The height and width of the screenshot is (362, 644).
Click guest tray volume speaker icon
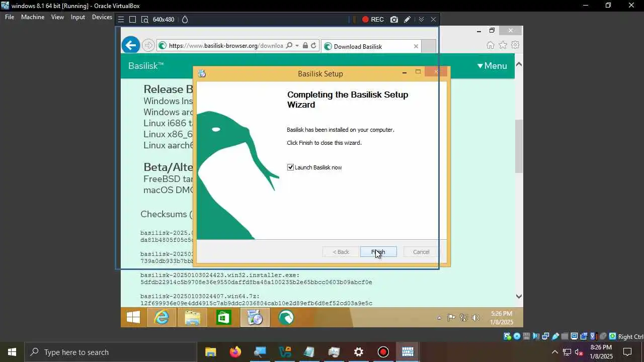[x=476, y=318]
